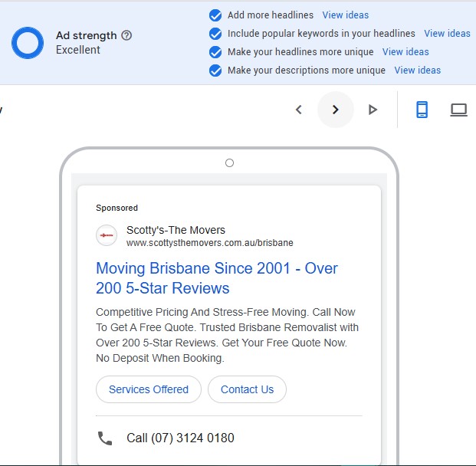The width and height of the screenshot is (476, 466).
Task: Click the Contact Us sitelink
Action: point(247,389)
